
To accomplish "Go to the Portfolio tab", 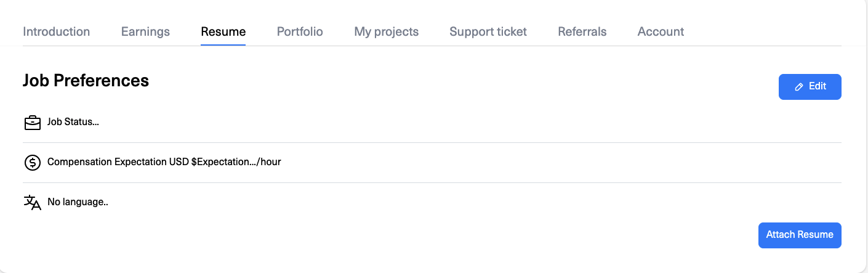I will pos(300,31).
